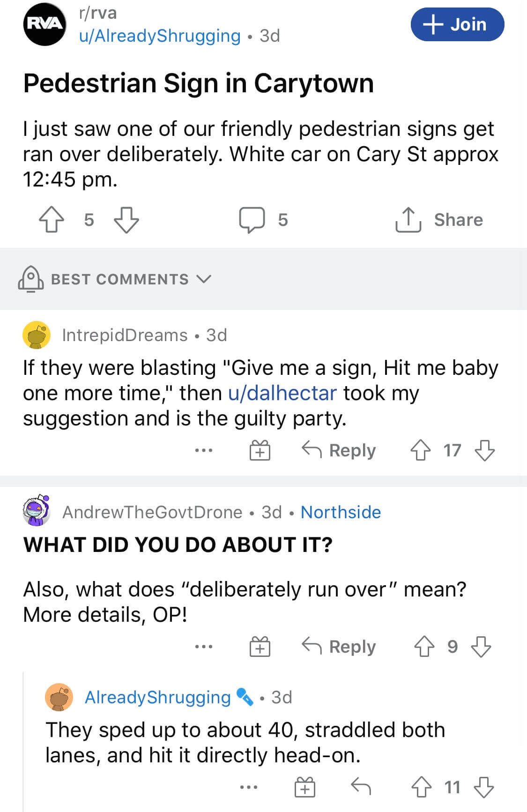Join the r/rva community
The image size is (527, 812).
[457, 24]
